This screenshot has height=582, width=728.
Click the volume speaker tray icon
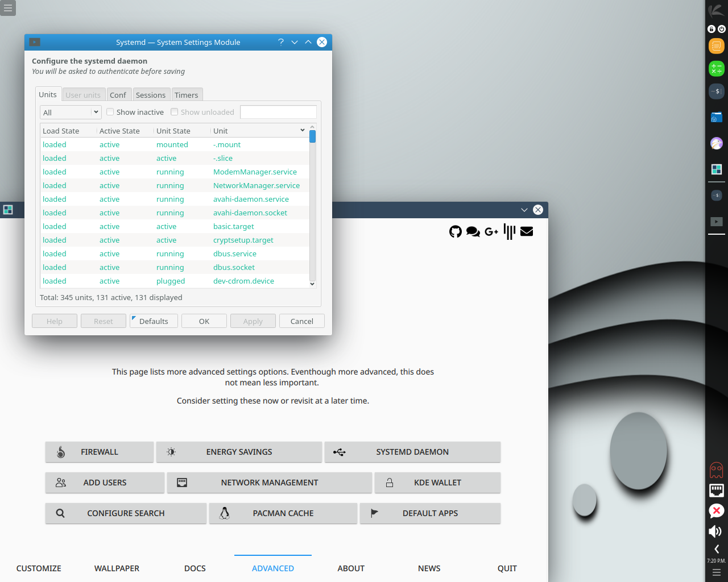[x=715, y=531]
